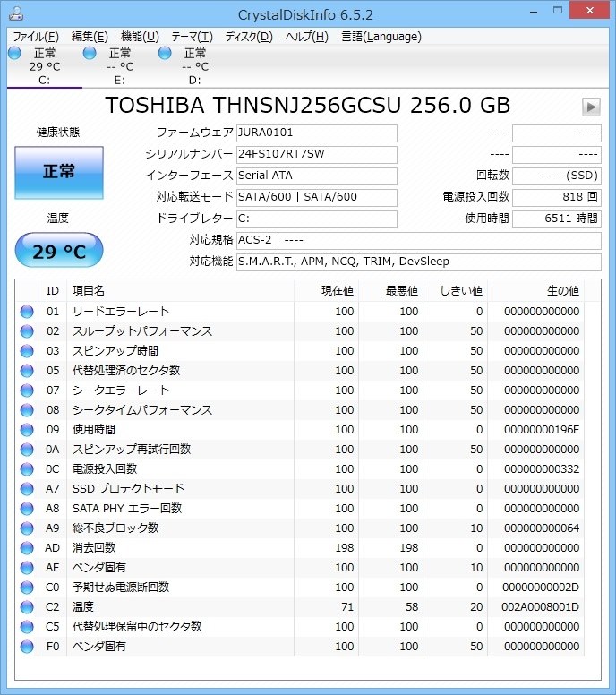
Task: Click the 健康状態 label
Action: pyautogui.click(x=58, y=132)
